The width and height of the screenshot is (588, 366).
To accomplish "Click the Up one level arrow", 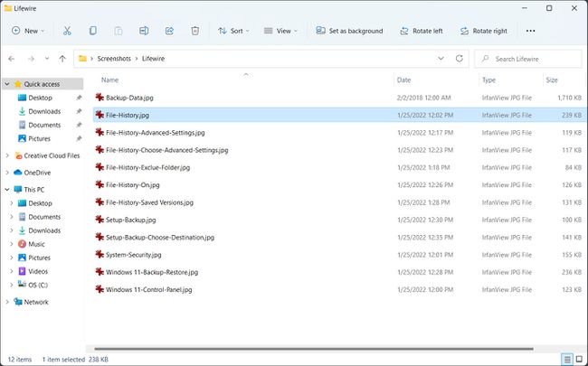I will [62, 59].
